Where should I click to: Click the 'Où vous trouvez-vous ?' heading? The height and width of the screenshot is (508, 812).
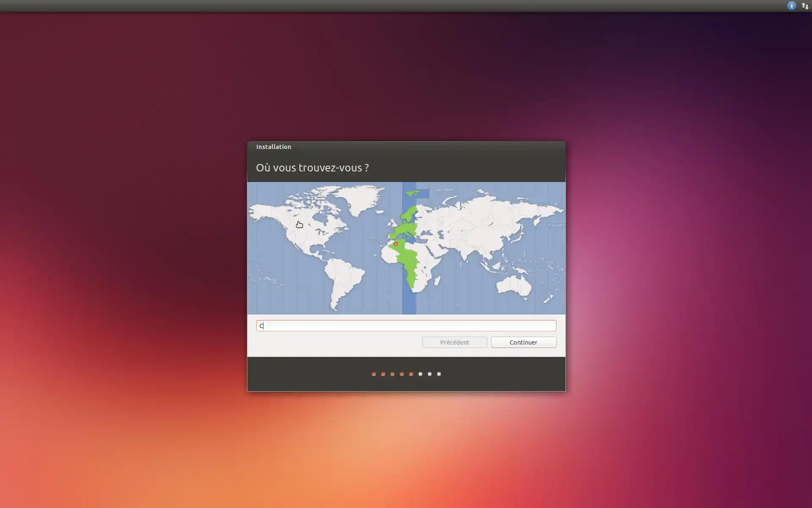[x=312, y=168]
